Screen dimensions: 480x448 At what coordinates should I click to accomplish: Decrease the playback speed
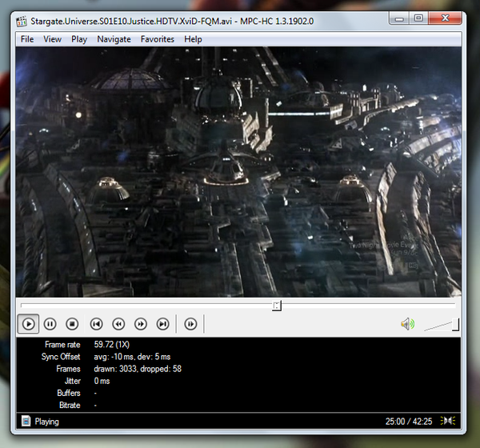click(118, 324)
